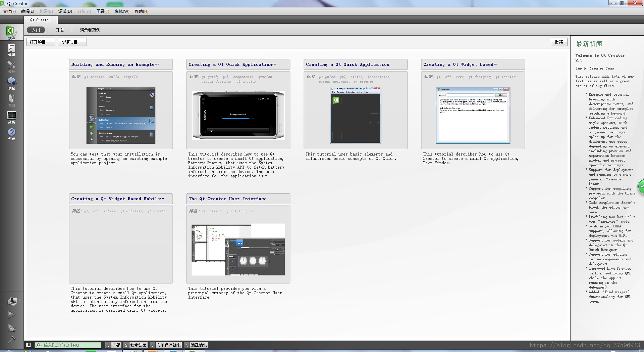Open 调试(D) menu
Screen dimensions: 644x352
[65, 11]
